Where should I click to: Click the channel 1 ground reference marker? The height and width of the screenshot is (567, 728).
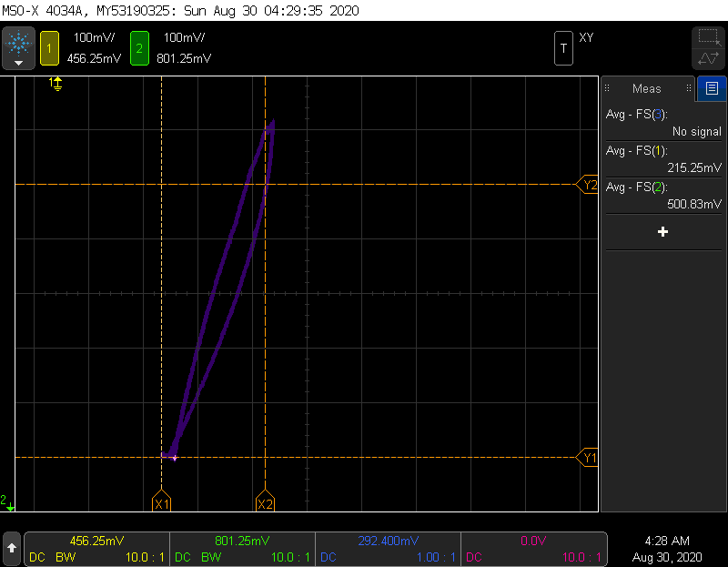pyautogui.click(x=56, y=84)
